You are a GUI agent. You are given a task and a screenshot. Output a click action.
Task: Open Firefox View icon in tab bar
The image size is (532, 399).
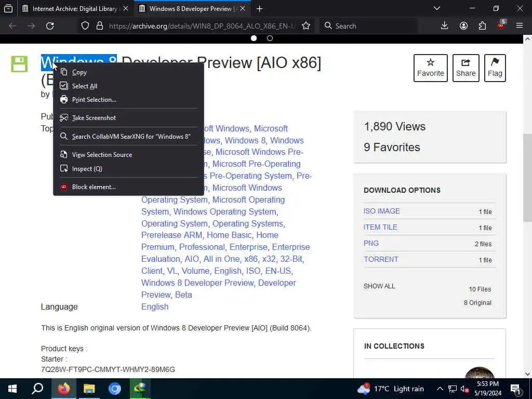tap(8, 9)
